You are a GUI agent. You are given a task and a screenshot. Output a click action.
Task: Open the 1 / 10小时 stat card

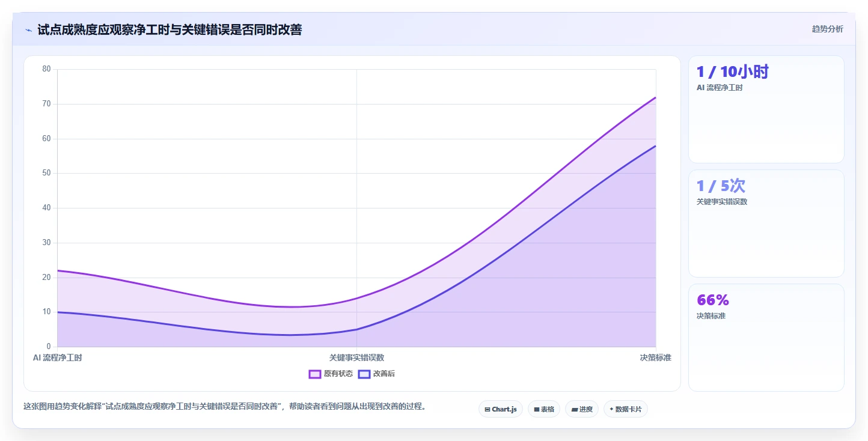(x=766, y=109)
